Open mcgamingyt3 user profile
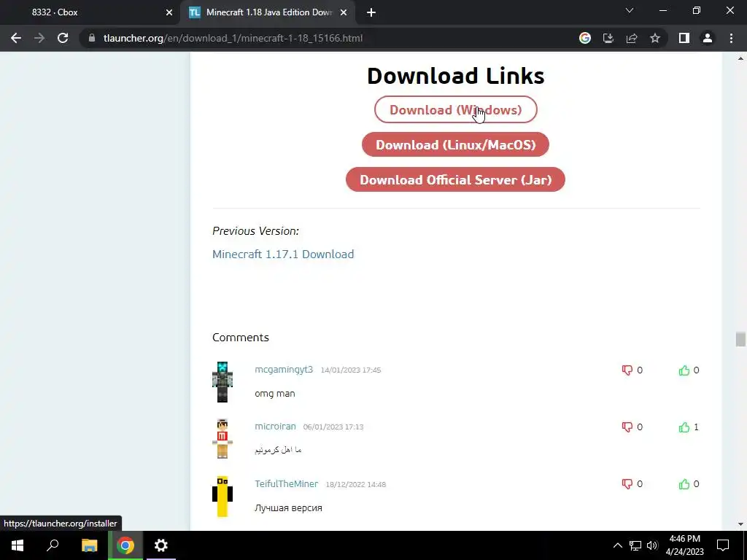Image resolution: width=747 pixels, height=560 pixels. [284, 370]
